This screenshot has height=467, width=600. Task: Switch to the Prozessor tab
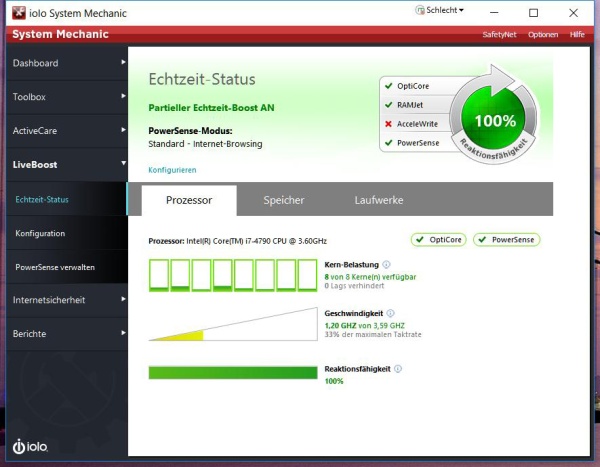pos(189,200)
